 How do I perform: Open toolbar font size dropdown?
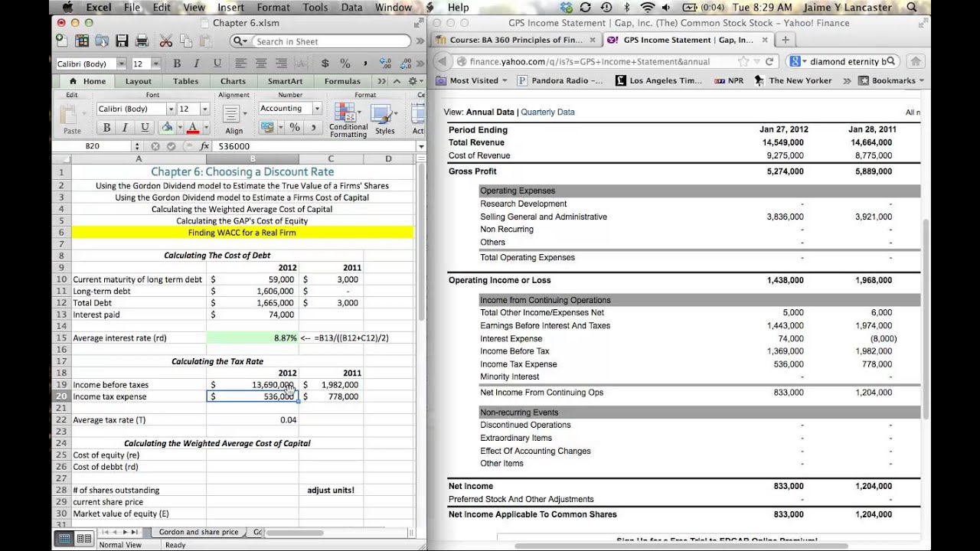coord(156,64)
